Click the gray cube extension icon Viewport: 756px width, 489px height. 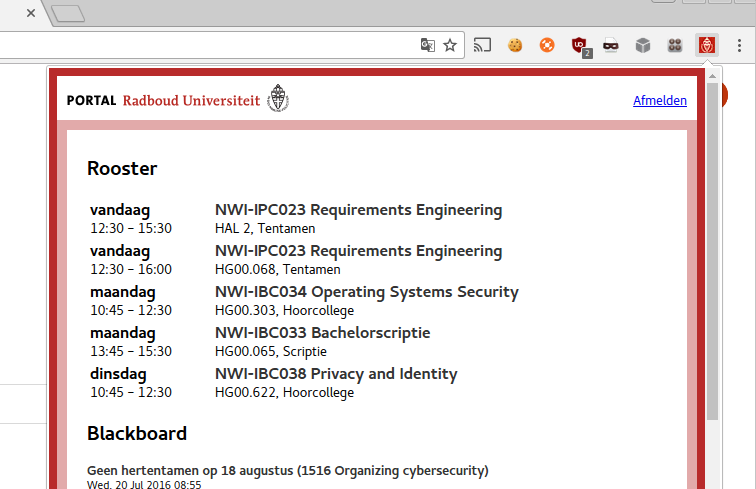[x=643, y=45]
